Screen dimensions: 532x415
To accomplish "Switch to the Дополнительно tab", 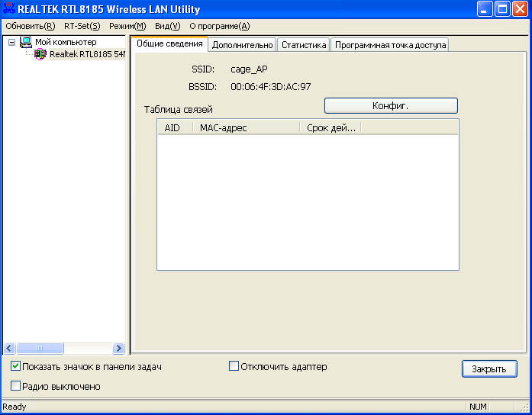I will tap(242, 45).
